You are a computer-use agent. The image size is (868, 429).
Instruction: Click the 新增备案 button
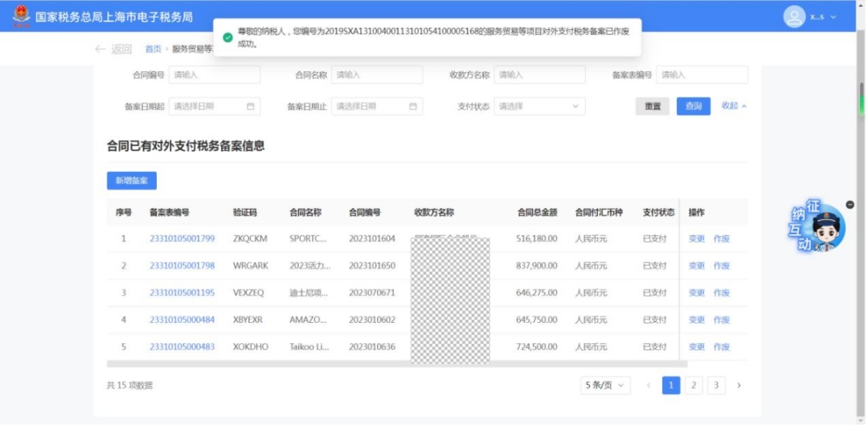pyautogui.click(x=132, y=181)
